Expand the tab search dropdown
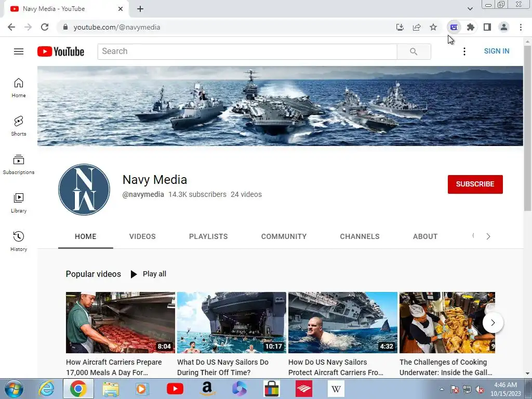This screenshot has width=532, height=399. (470, 9)
